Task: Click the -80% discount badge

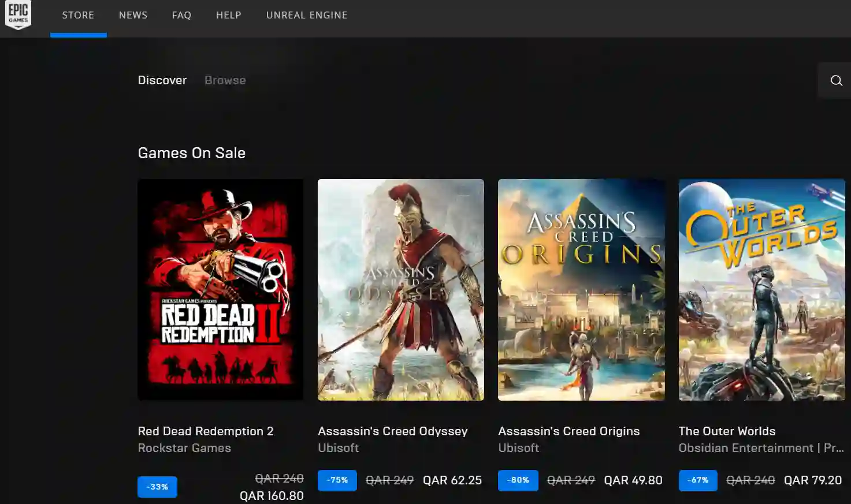Action: pyautogui.click(x=518, y=480)
